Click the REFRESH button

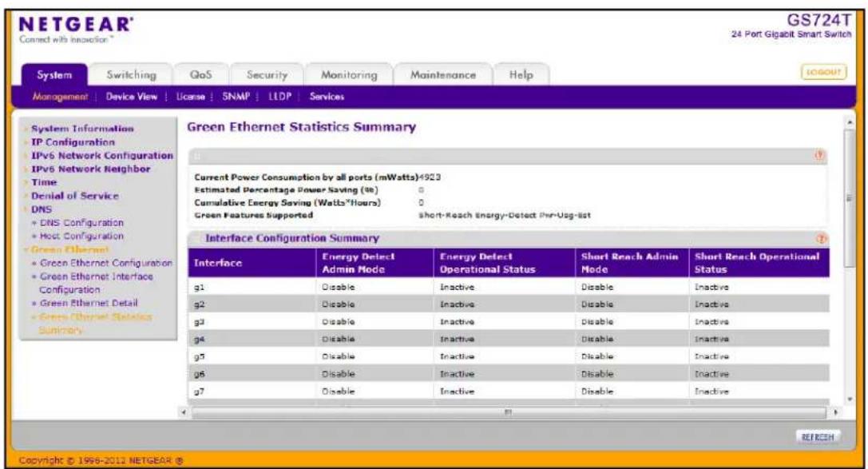[818, 437]
